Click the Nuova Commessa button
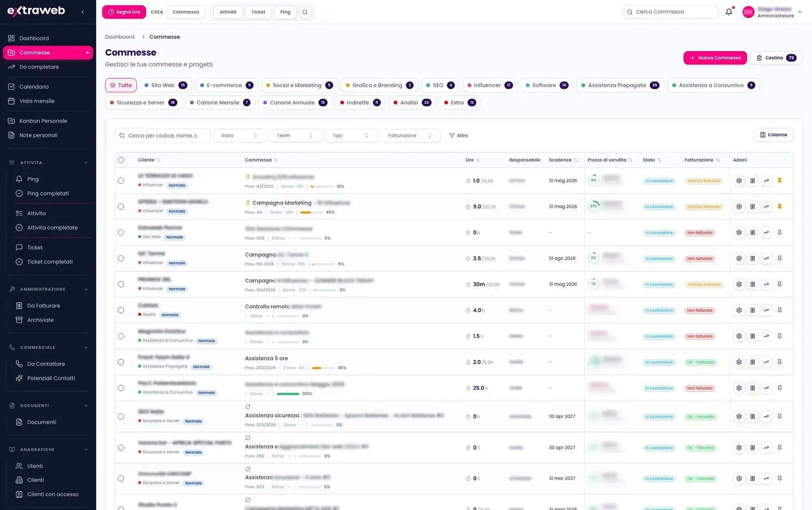812x510 pixels. tap(715, 58)
